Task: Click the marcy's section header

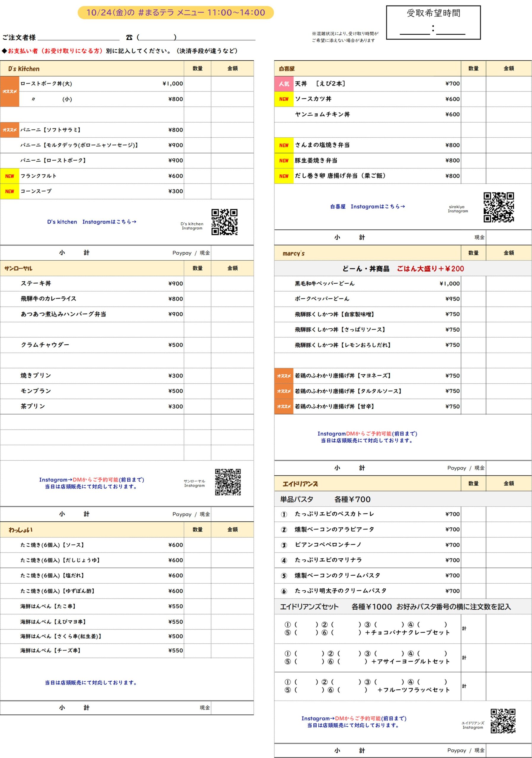Action: coord(293,253)
